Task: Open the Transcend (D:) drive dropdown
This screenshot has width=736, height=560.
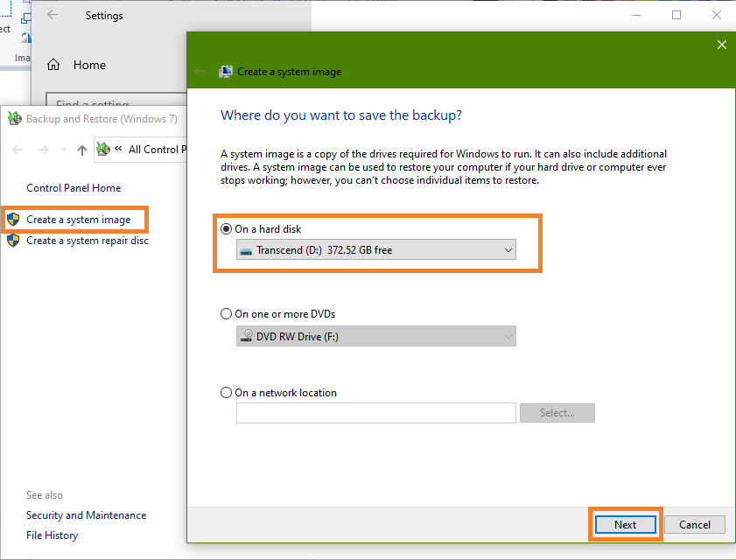Action: (x=376, y=249)
